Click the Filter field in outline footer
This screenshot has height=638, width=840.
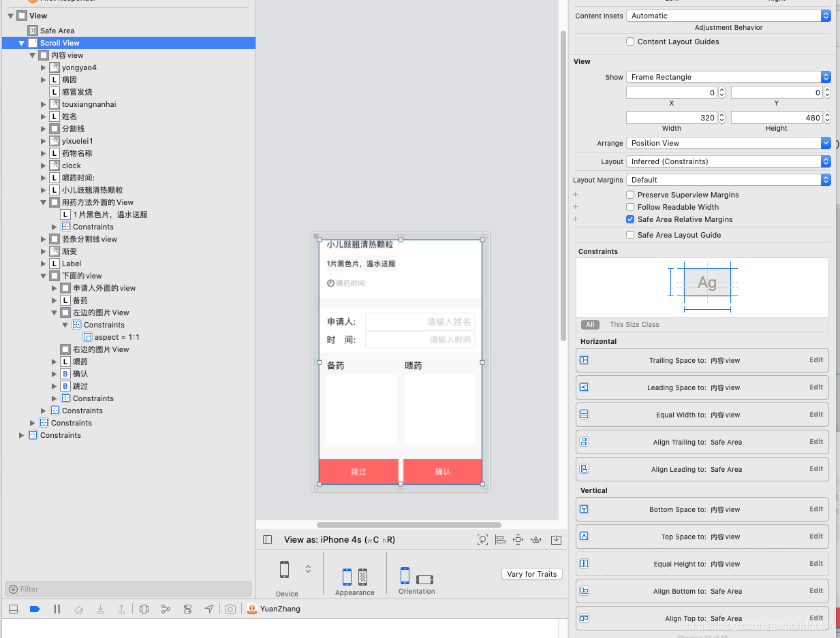(126, 588)
